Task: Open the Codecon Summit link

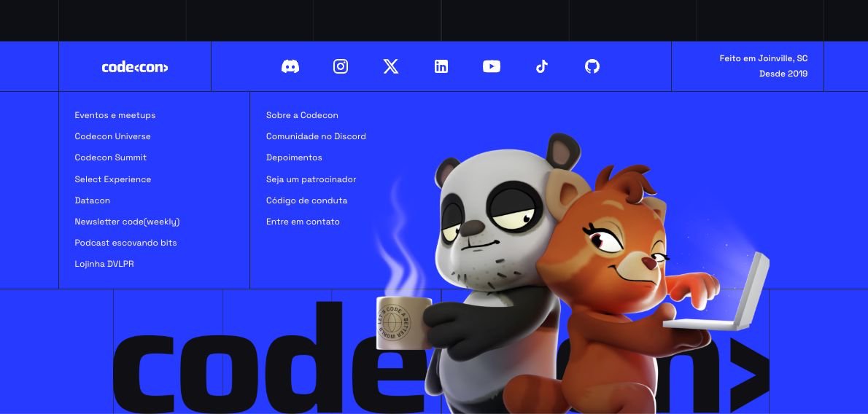Action: click(111, 157)
